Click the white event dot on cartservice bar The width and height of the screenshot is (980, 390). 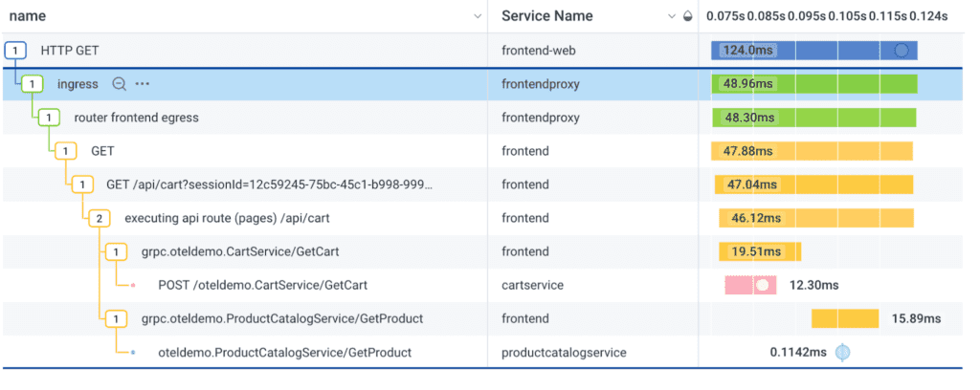point(763,285)
